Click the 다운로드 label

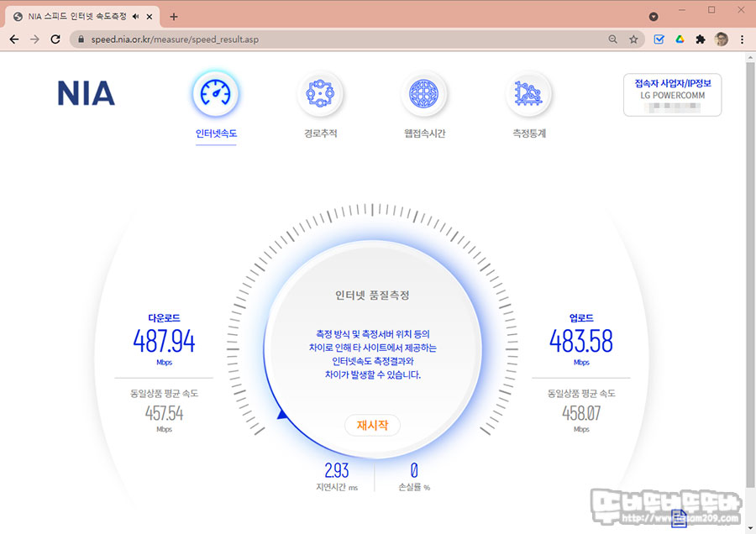click(164, 318)
